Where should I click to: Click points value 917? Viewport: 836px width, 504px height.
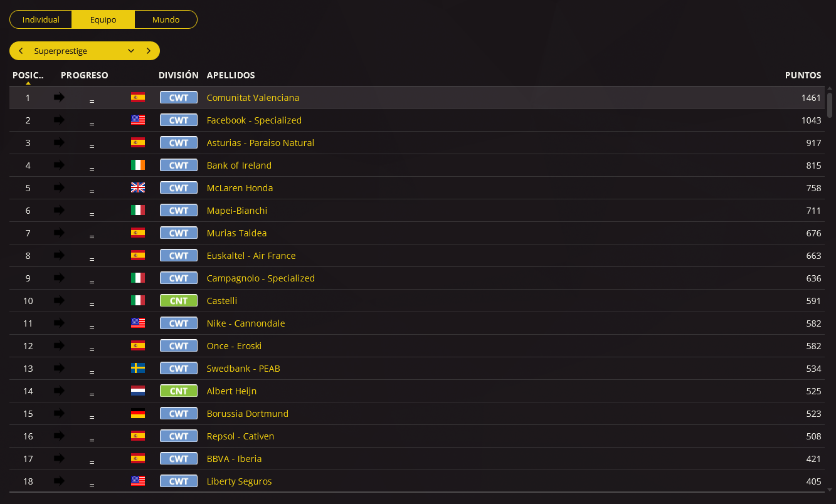(813, 143)
